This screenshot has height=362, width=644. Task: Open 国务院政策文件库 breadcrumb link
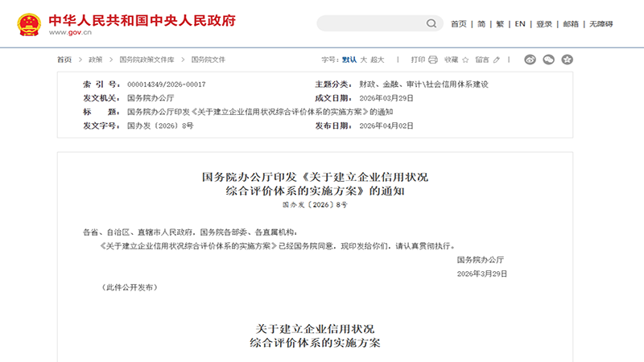coord(147,60)
